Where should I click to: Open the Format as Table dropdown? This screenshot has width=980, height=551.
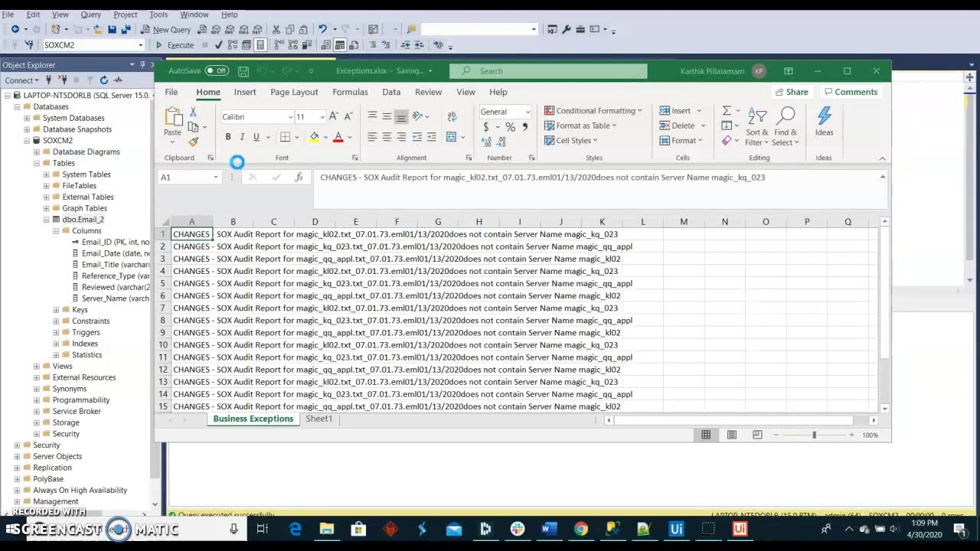(580, 126)
